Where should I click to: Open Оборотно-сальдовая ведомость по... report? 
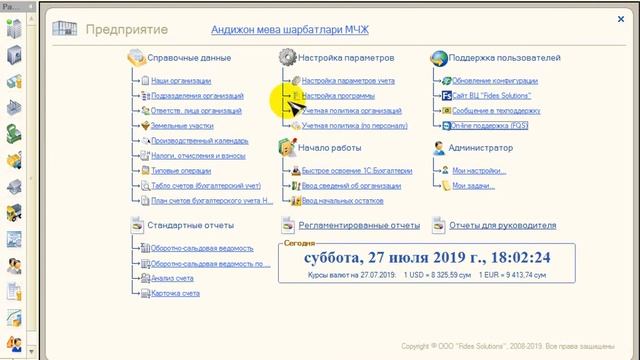211,264
